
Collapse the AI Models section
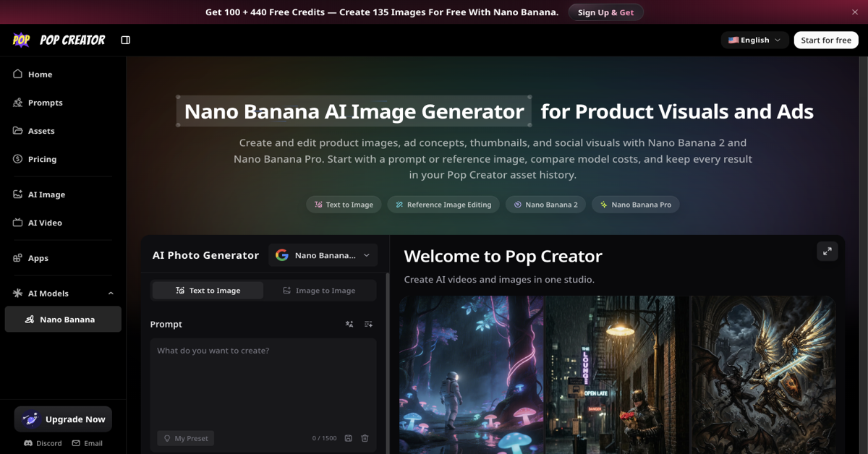(x=111, y=294)
